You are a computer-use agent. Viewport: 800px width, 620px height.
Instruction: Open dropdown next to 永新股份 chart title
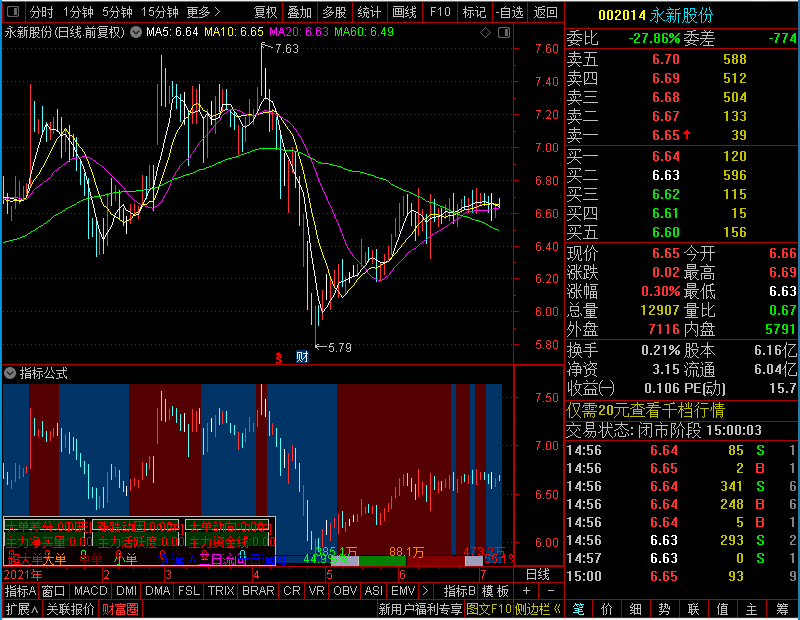[136, 32]
